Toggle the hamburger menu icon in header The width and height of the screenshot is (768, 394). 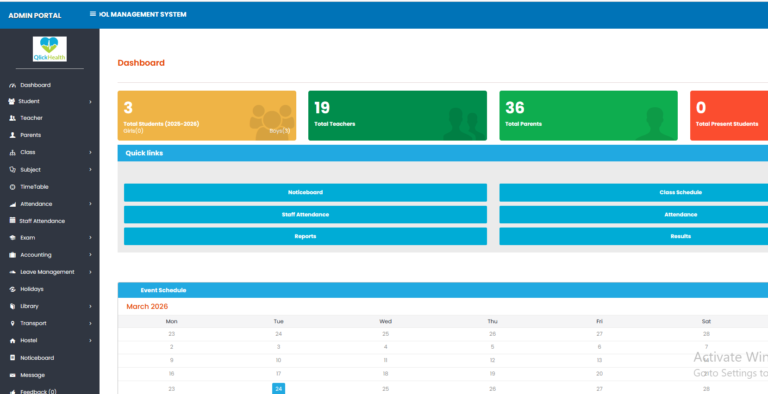(93, 14)
